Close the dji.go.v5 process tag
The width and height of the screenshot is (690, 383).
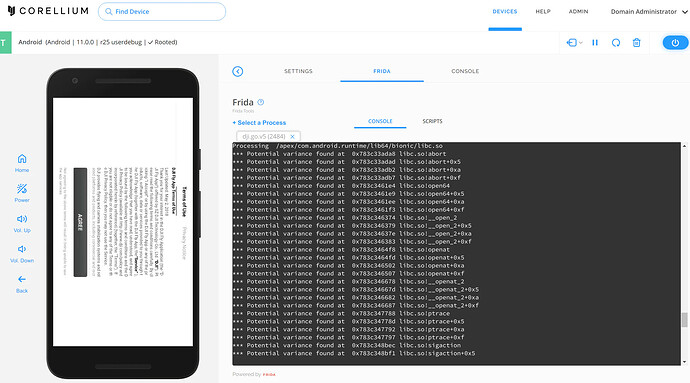click(292, 136)
